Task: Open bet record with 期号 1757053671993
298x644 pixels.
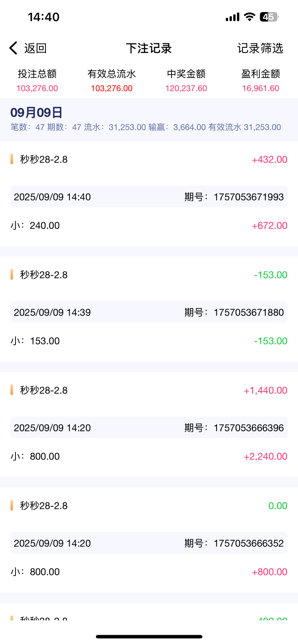Action: (149, 197)
